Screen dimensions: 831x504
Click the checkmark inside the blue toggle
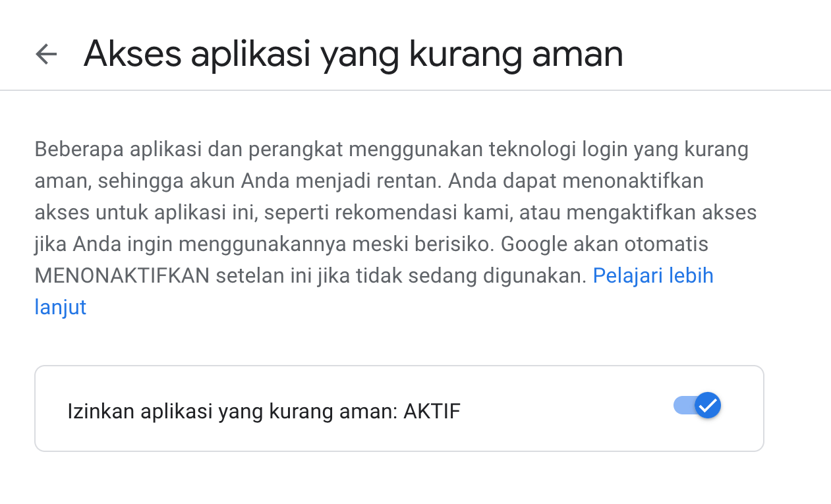click(x=708, y=405)
